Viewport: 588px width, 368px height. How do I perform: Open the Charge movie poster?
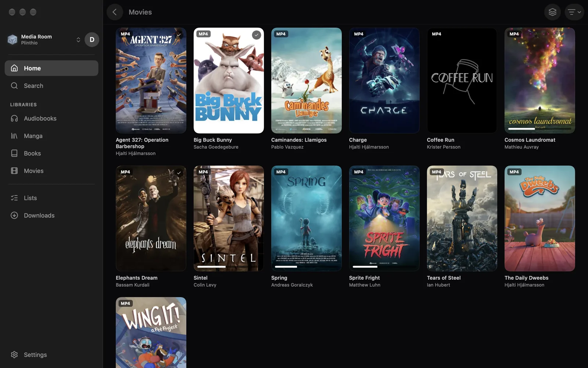[384, 81]
